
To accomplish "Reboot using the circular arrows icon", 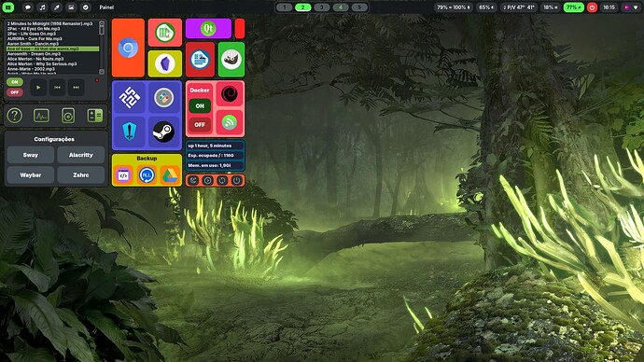I will 222,180.
